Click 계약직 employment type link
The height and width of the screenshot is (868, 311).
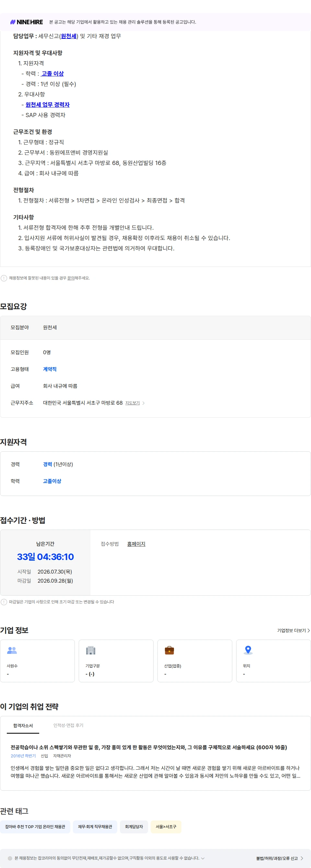click(x=50, y=369)
